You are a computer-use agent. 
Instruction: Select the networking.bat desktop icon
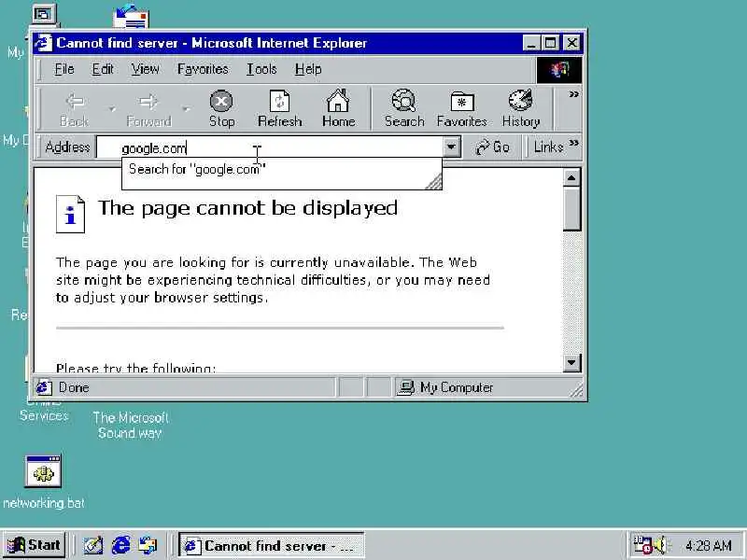point(43,482)
